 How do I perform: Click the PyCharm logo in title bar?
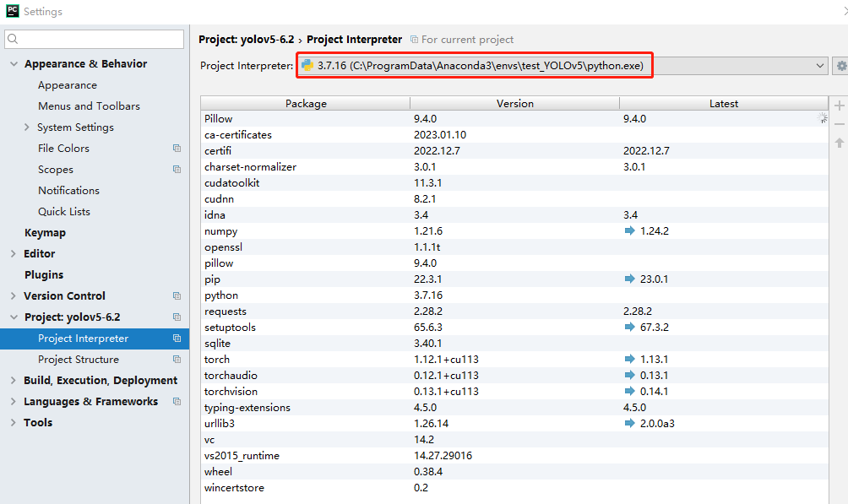[x=13, y=11]
